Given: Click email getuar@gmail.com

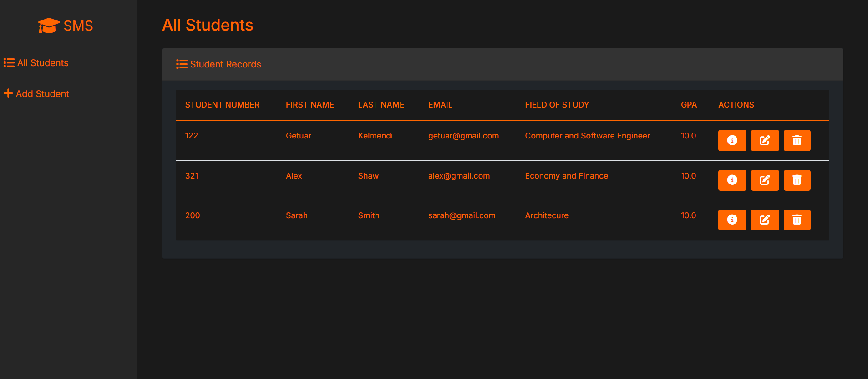Looking at the screenshot, I should coord(463,136).
